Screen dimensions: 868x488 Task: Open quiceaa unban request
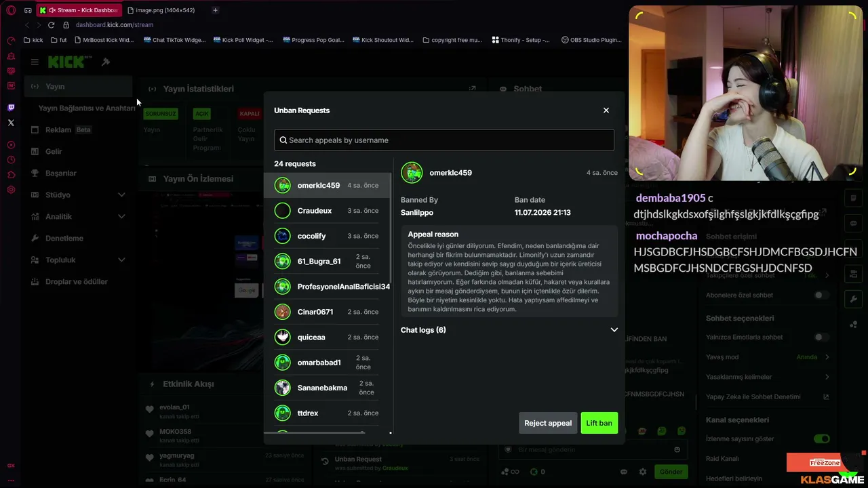pos(328,337)
